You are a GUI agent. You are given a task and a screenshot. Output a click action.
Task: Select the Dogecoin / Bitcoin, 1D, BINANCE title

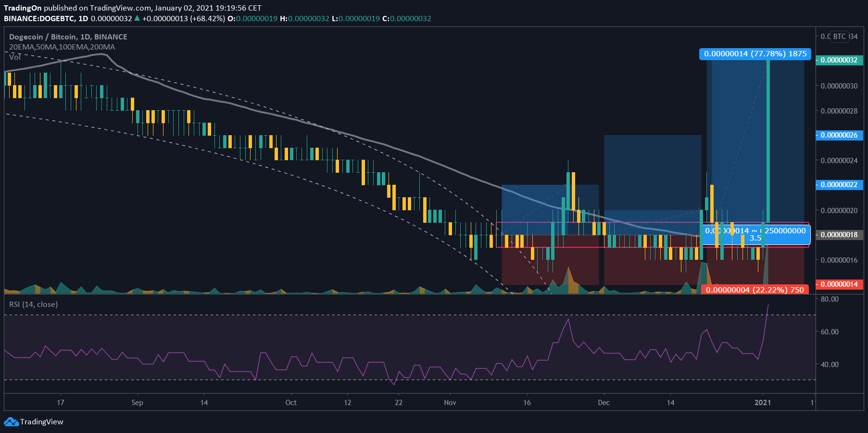pos(68,37)
